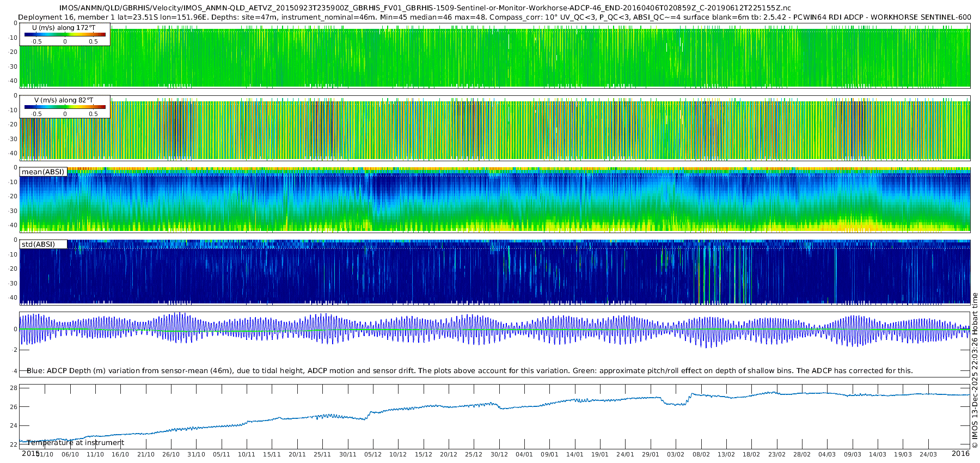Click the V velocity colorbar legend

point(65,107)
